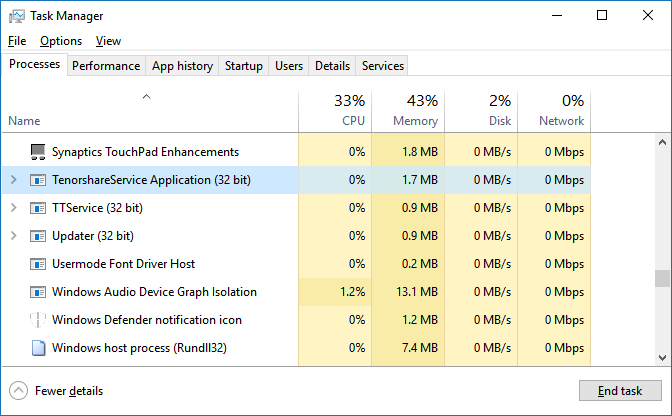This screenshot has height=416, width=672.
Task: Click the Usermode Font Driver Host icon
Action: 38,264
